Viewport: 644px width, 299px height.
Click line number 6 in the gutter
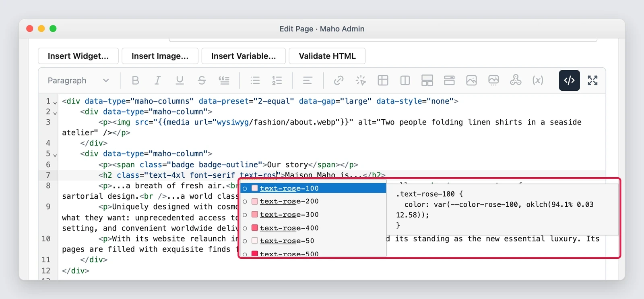(x=48, y=164)
